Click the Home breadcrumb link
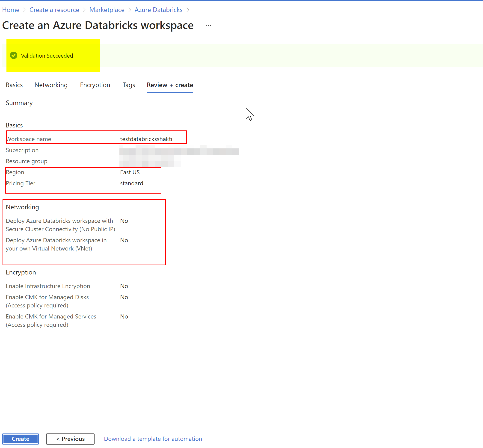This screenshot has width=483, height=448. coord(11,10)
